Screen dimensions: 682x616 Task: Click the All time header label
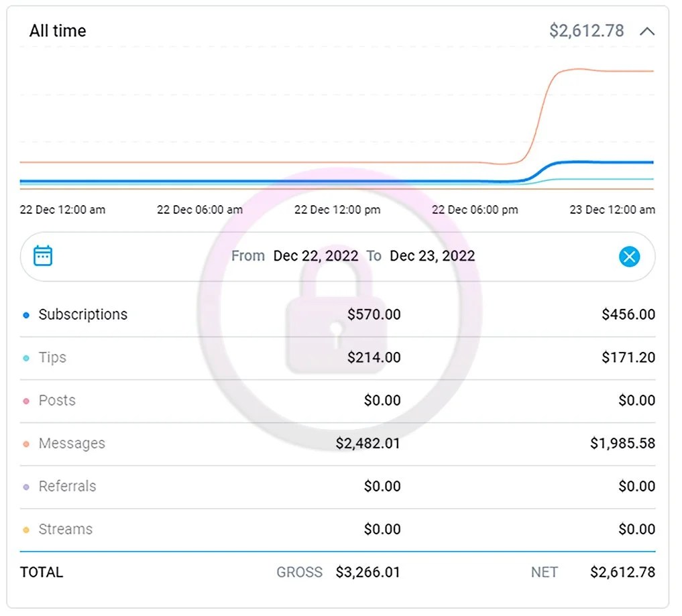[x=58, y=31]
